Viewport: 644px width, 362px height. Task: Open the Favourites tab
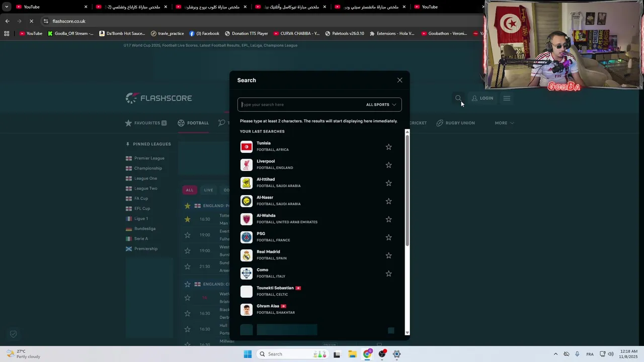click(145, 123)
